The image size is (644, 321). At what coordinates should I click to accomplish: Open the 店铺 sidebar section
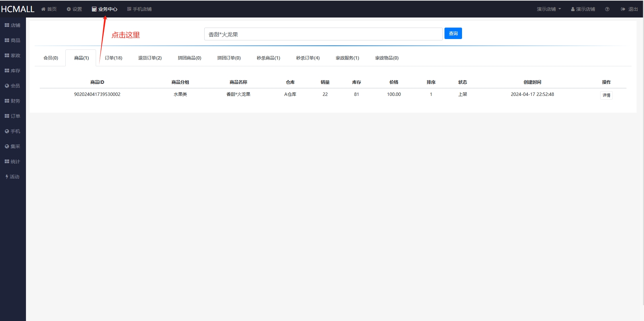[x=12, y=25]
